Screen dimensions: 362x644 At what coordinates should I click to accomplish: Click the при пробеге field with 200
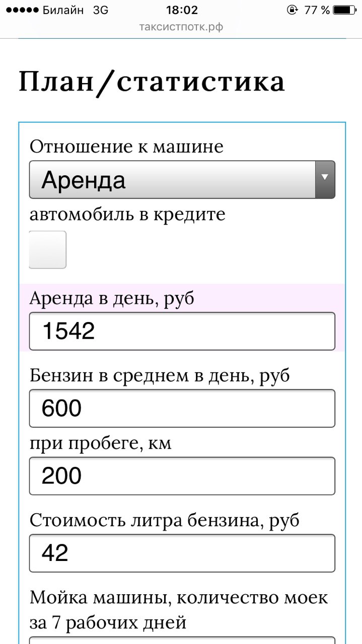182,476
